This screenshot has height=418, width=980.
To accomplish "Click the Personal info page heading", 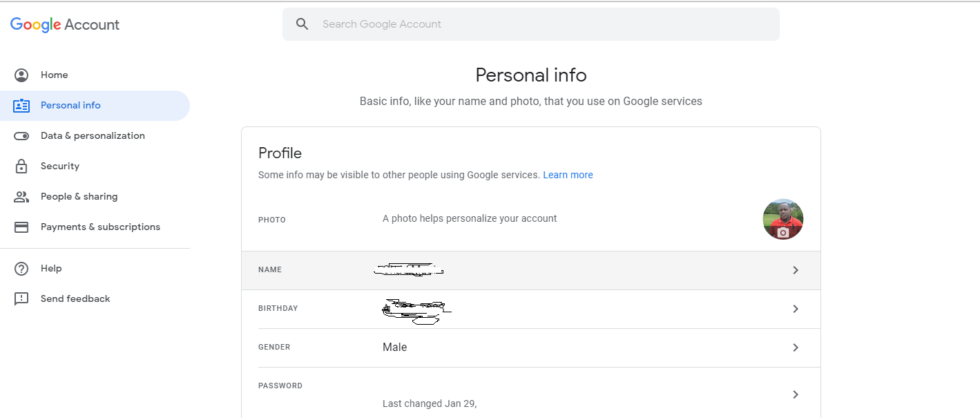I will (x=531, y=75).
